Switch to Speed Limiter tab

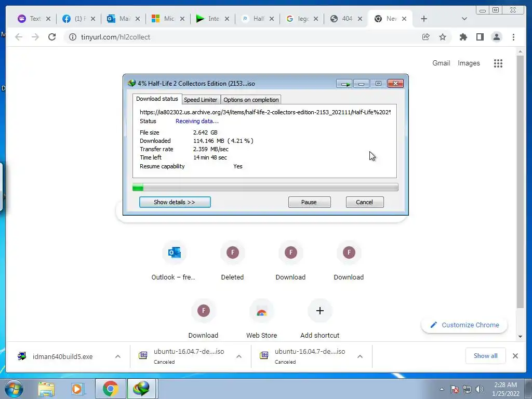(x=201, y=100)
